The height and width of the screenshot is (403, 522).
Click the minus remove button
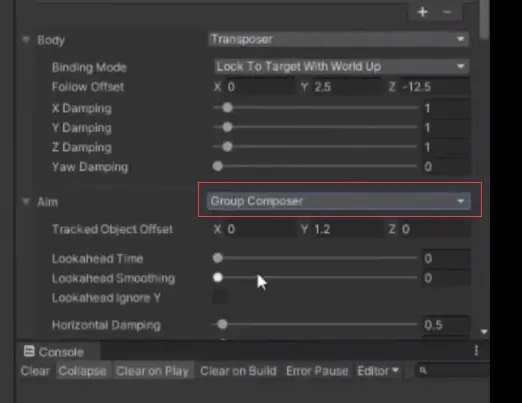(x=447, y=12)
